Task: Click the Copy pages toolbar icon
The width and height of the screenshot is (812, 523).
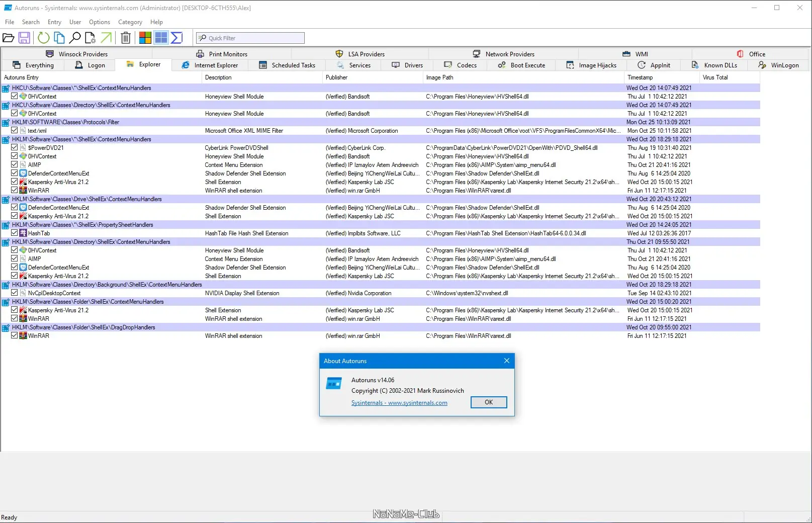Action: click(x=59, y=38)
